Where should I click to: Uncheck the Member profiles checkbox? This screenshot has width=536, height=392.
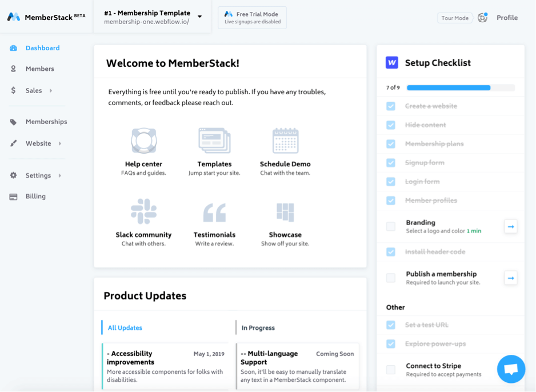pos(391,201)
